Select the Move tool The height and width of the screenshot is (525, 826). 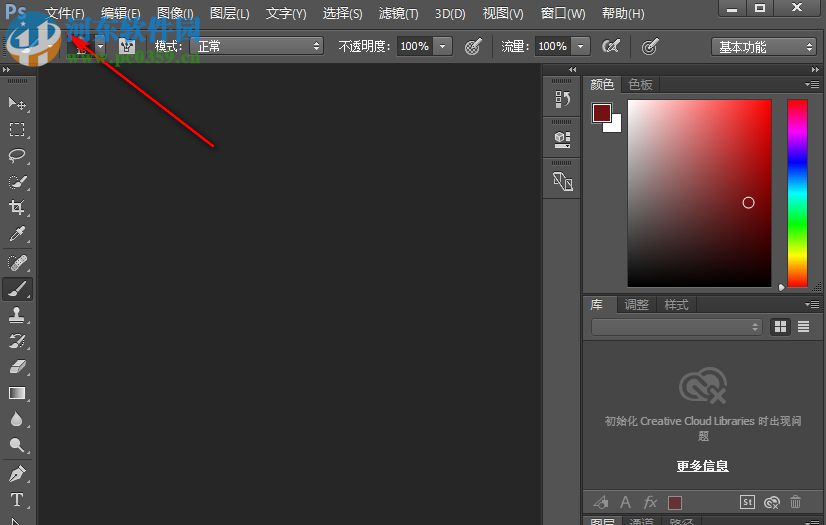pos(17,103)
